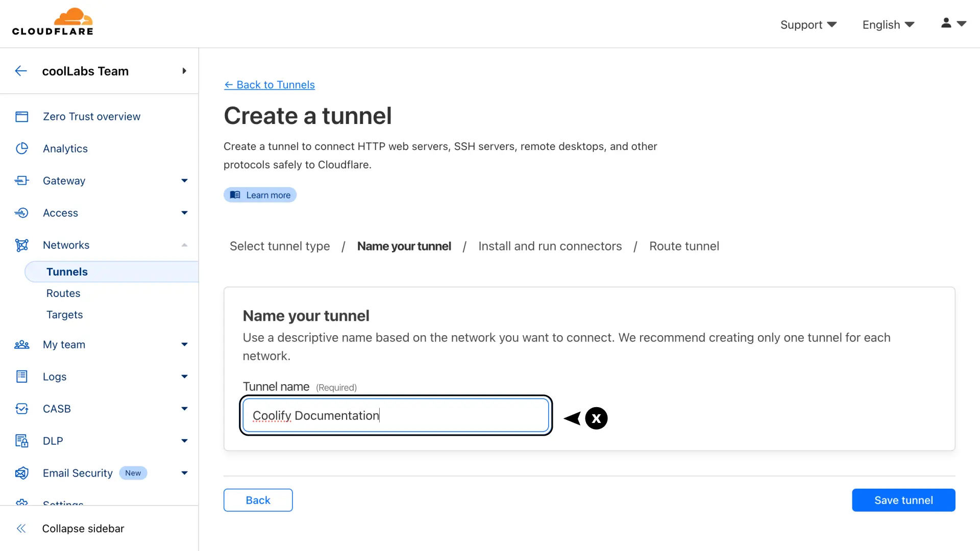This screenshot has height=551, width=980.
Task: Click the CASB sidebar icon
Action: point(21,409)
